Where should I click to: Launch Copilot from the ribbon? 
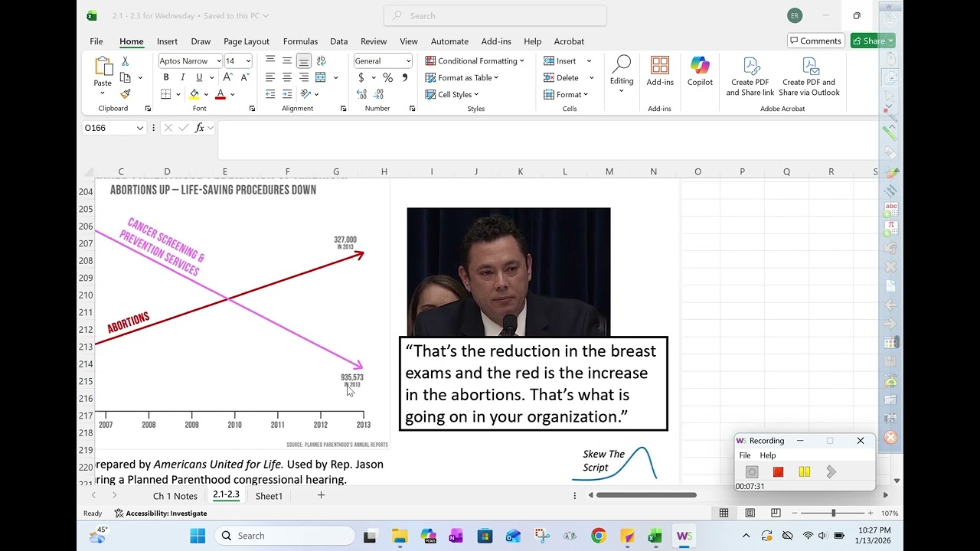pyautogui.click(x=700, y=71)
